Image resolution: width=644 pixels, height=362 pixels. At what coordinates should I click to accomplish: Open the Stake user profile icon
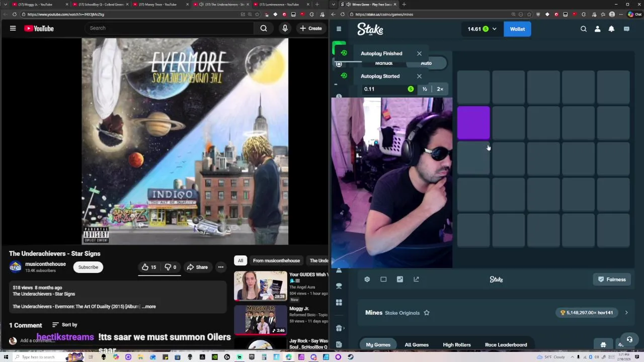[598, 29]
